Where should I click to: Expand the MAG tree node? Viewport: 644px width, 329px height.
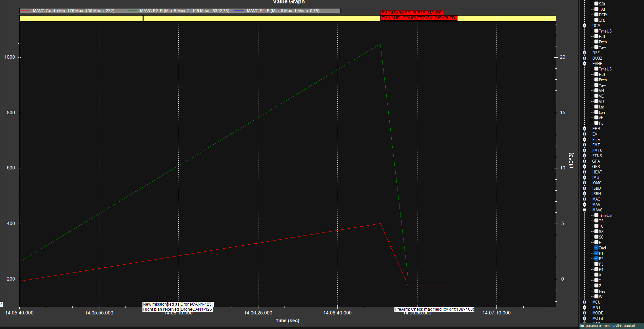(x=584, y=199)
